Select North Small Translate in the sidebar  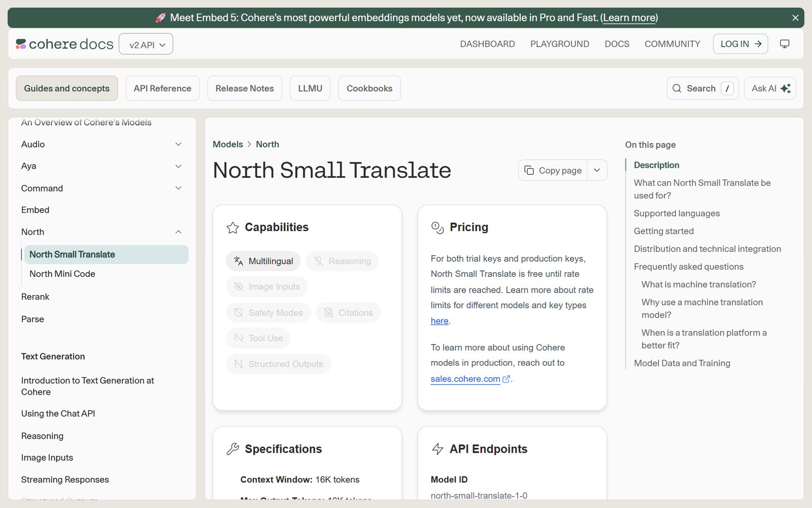106,255
